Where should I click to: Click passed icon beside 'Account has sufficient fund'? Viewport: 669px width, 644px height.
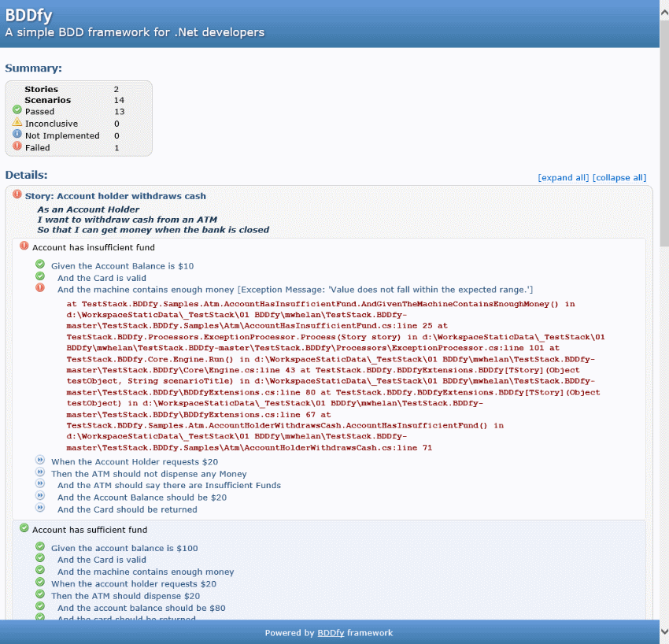coord(24,528)
